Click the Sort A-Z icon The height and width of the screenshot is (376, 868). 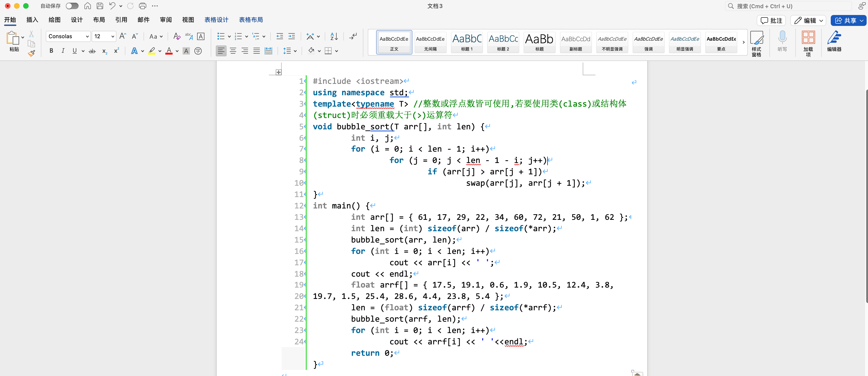334,36
